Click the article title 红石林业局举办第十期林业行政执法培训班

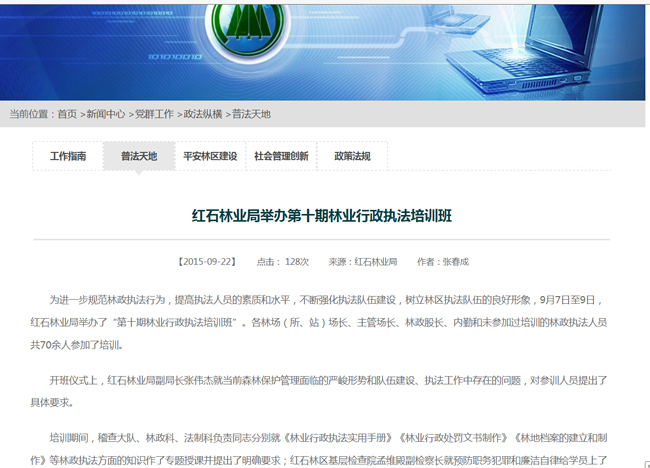pos(322,215)
